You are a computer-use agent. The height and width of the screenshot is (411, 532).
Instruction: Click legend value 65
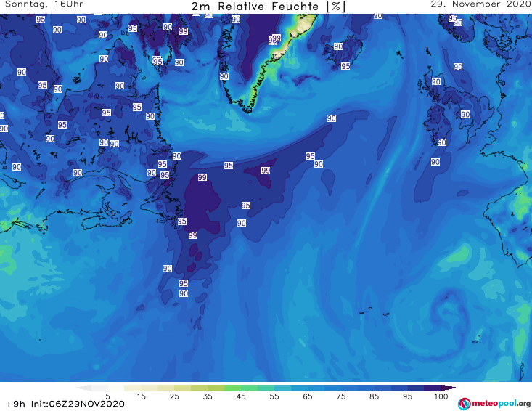(307, 396)
